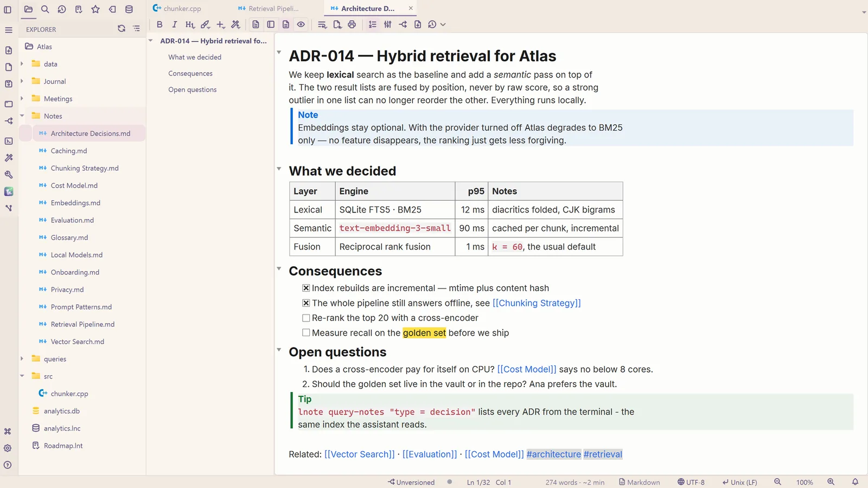The width and height of the screenshot is (868, 488).
Task: Expand the Journal folder
Action: (22, 81)
